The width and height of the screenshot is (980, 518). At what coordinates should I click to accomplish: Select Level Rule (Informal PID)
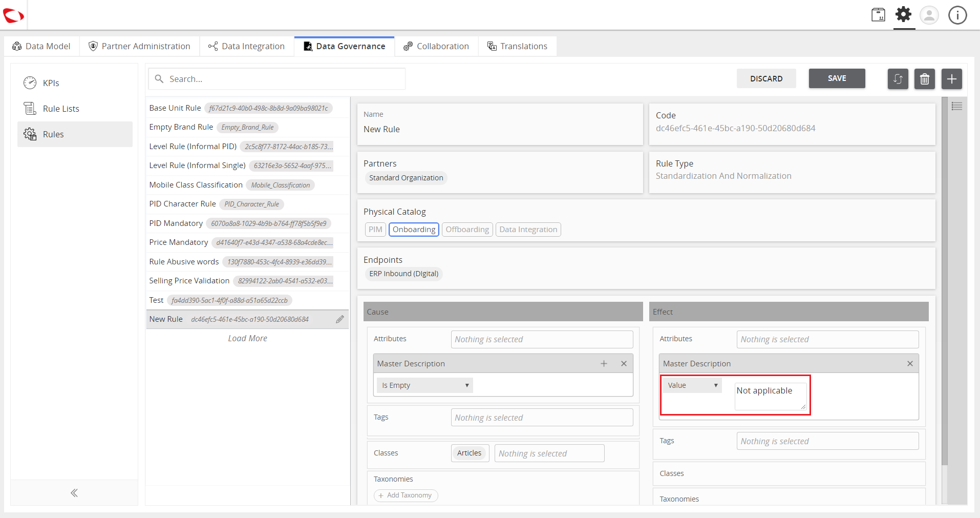[x=247, y=147]
